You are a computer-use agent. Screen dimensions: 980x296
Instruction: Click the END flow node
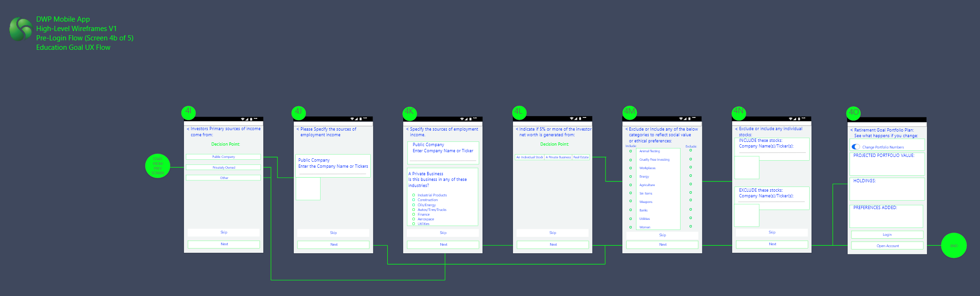pos(954,245)
